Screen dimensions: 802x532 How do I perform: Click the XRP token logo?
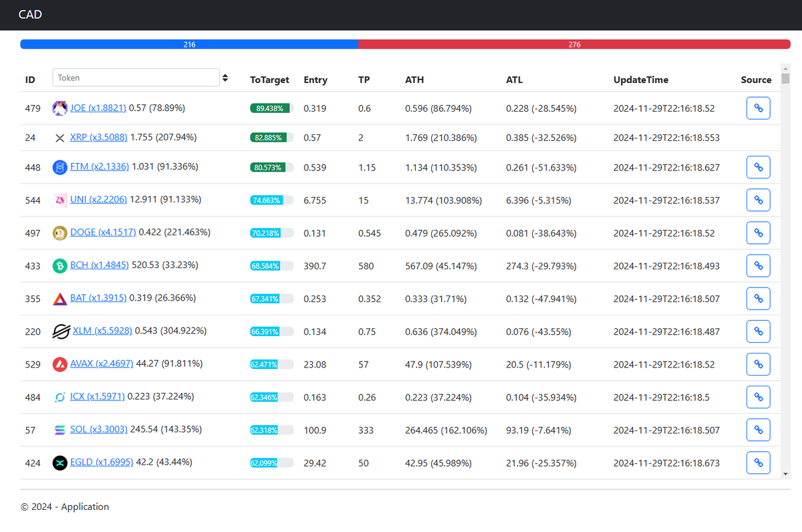click(x=60, y=138)
